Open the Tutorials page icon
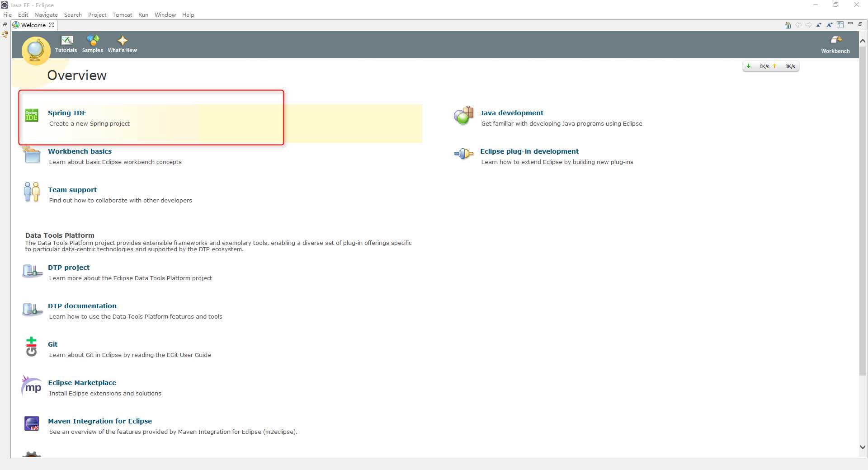This screenshot has height=470, width=868. (x=67, y=40)
